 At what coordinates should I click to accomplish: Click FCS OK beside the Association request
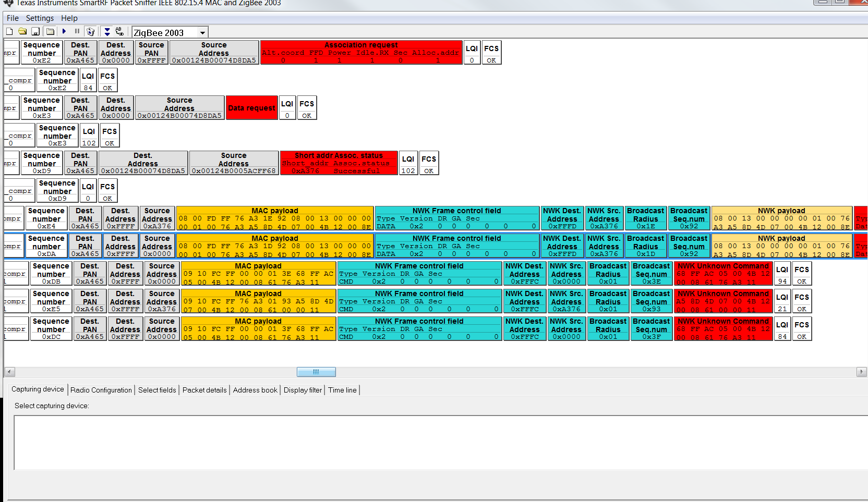pyautogui.click(x=491, y=52)
